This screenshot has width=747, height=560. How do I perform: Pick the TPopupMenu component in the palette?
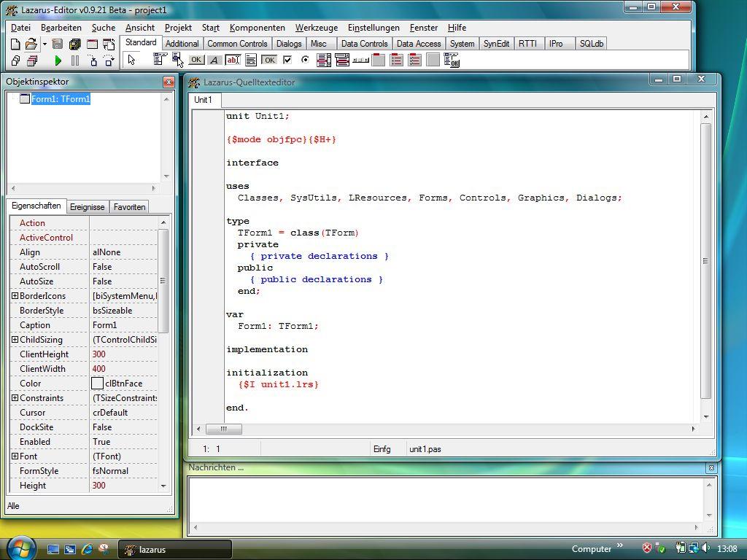(178, 60)
